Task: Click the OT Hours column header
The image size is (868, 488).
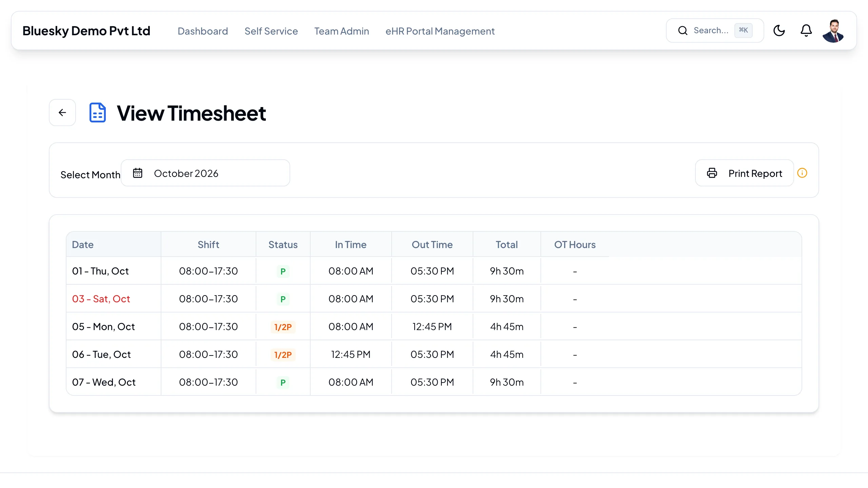Action: point(575,244)
